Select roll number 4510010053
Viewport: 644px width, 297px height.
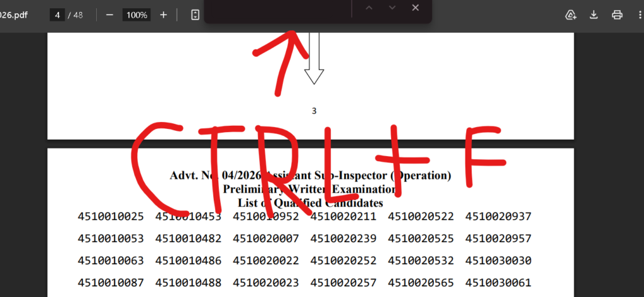[x=111, y=238]
